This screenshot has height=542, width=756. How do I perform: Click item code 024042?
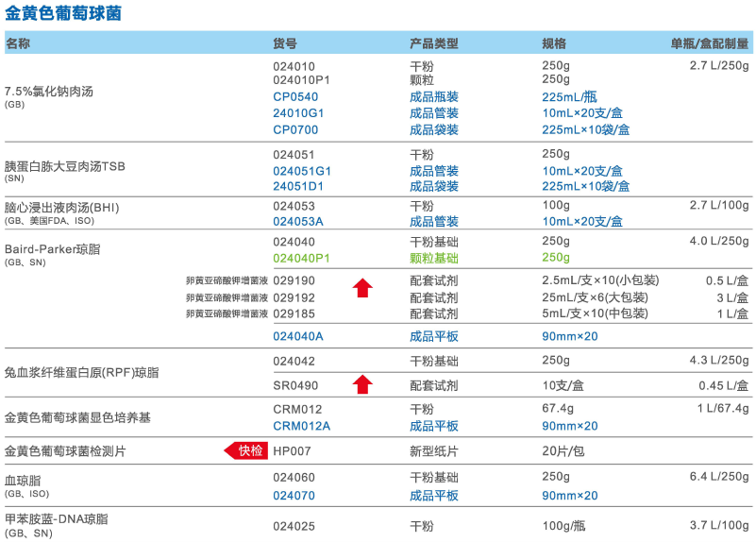(x=294, y=361)
